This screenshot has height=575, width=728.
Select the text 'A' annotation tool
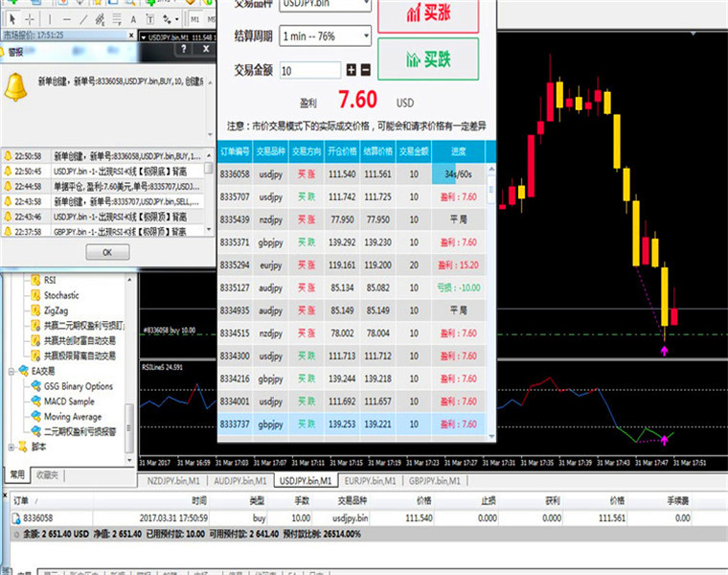coord(133,19)
